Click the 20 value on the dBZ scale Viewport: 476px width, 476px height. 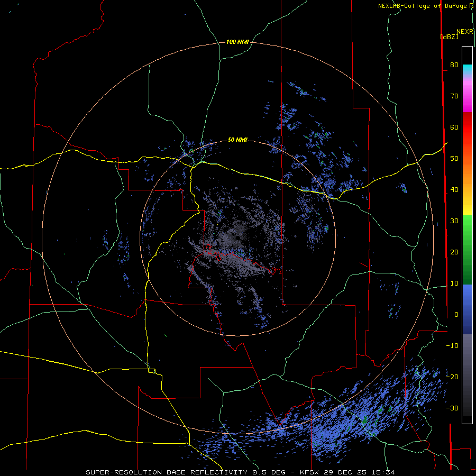[454, 252]
